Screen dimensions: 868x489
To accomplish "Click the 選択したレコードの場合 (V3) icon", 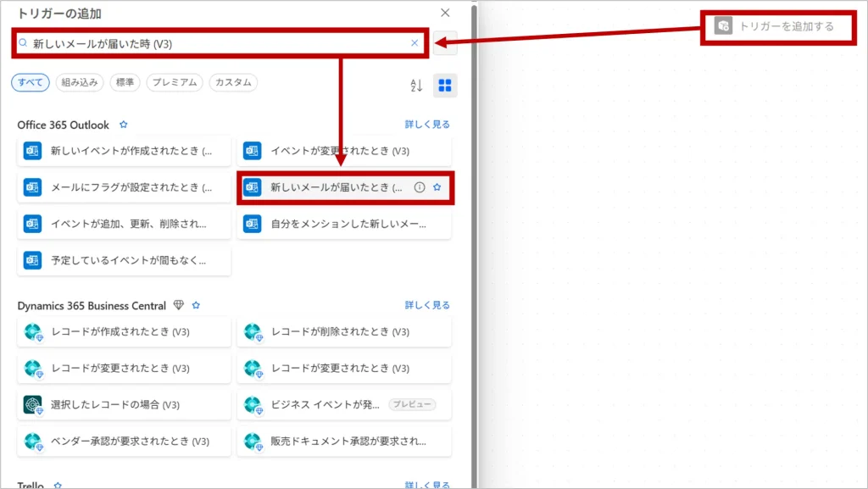I will pos(32,405).
